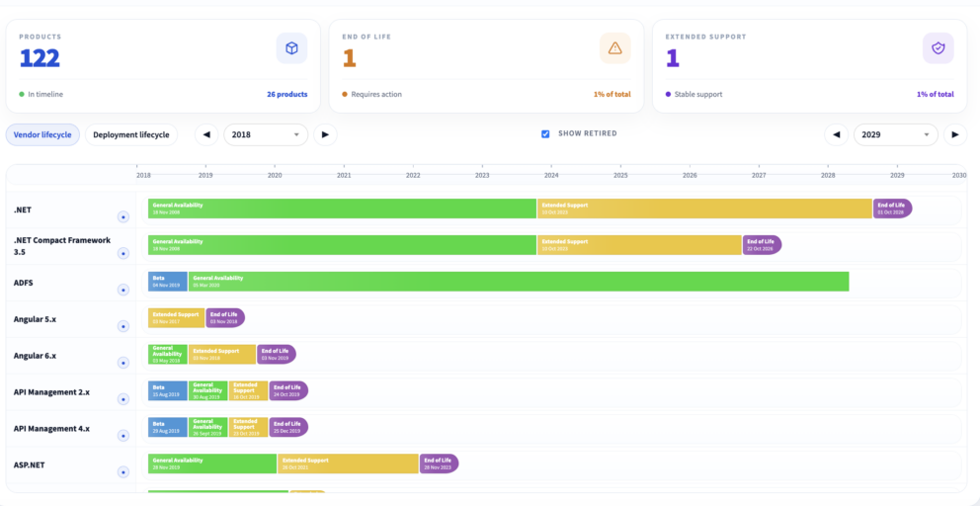Click the 2024 label on timeline axis
This screenshot has height=506, width=980.
[x=551, y=176]
